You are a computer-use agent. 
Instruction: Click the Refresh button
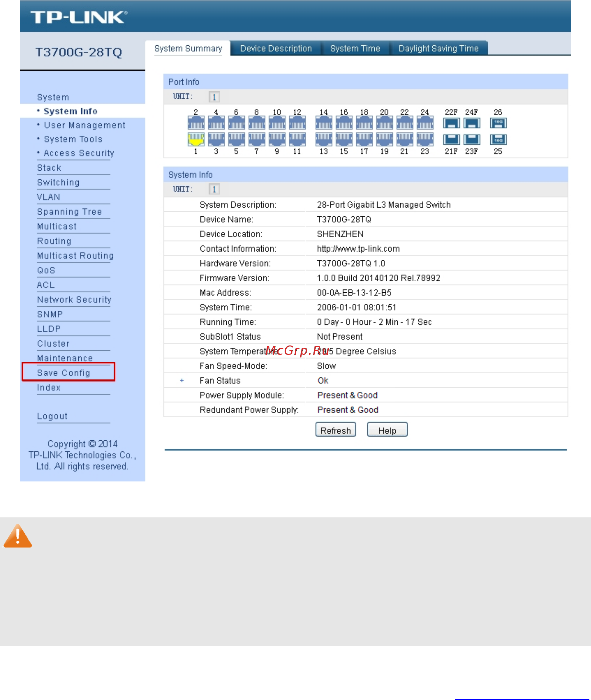point(336,430)
